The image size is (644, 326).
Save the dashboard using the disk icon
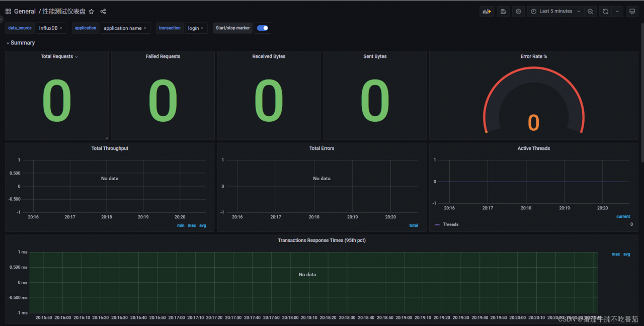point(503,12)
